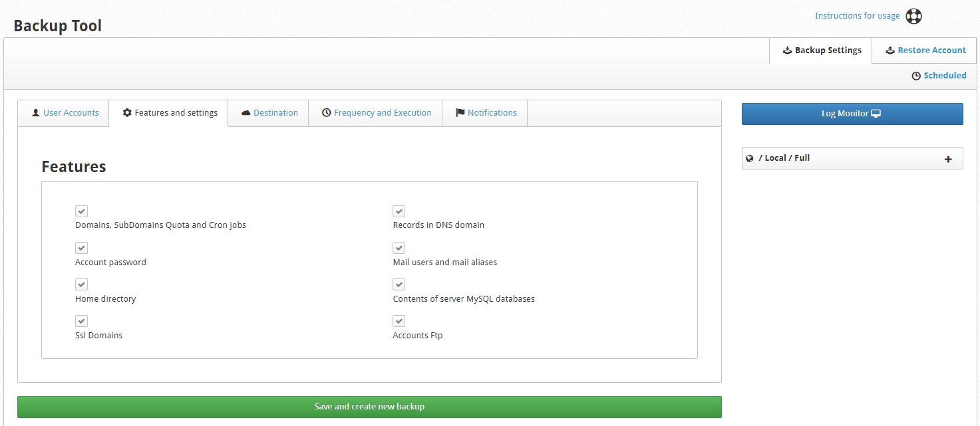Toggle Contents of server MySQL databases checkbox
Viewport: 980px width, 426px height.
399,284
